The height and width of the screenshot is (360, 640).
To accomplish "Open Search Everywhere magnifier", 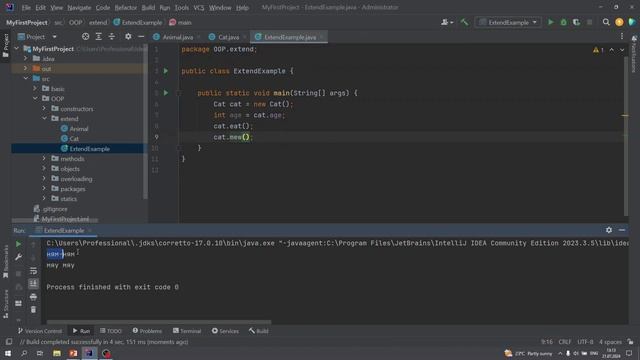I will tap(606, 22).
